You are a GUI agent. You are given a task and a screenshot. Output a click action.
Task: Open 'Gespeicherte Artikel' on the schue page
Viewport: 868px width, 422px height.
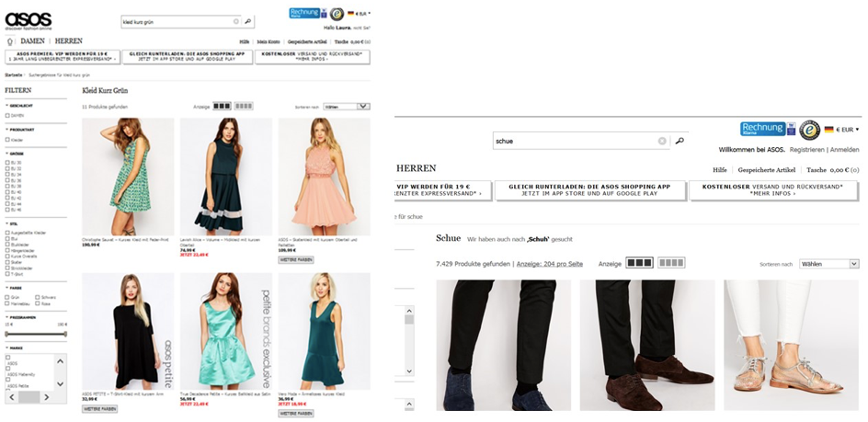pos(766,170)
